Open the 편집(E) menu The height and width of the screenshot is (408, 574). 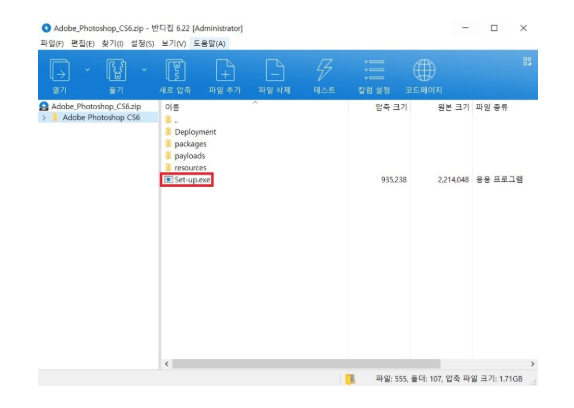(x=83, y=44)
